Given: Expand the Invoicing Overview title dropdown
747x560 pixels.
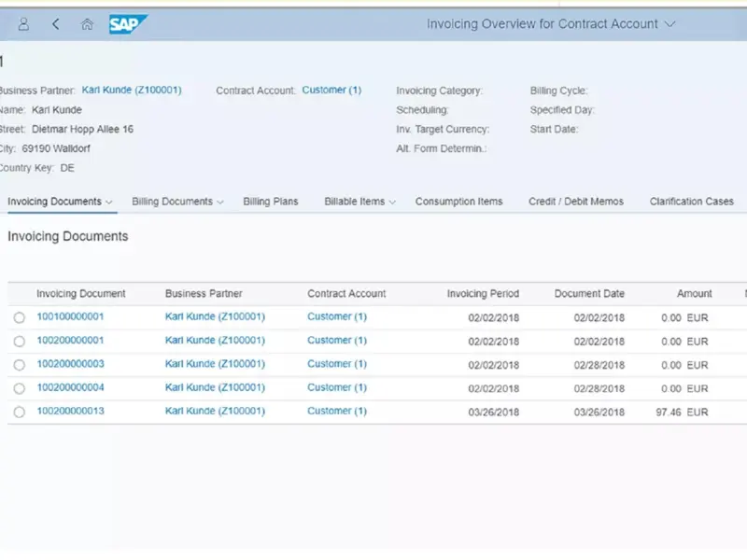Looking at the screenshot, I should click(x=670, y=24).
